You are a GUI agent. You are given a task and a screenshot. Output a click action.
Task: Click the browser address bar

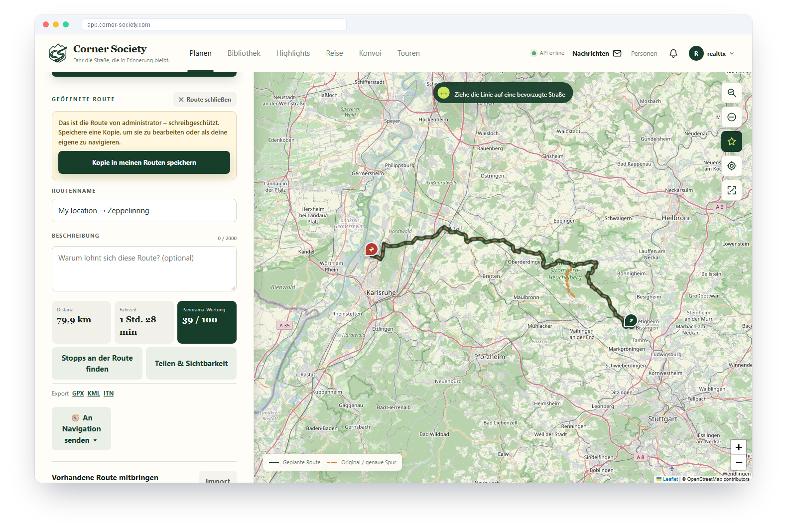tap(214, 24)
